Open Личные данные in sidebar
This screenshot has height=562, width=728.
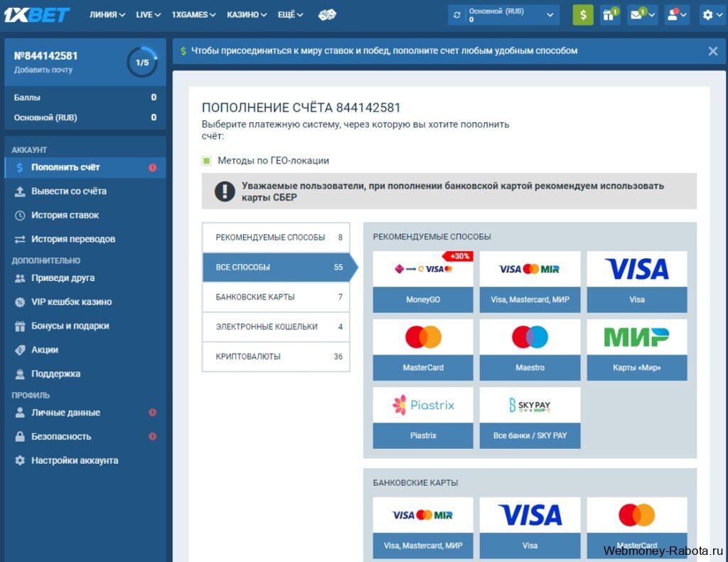click(85, 413)
